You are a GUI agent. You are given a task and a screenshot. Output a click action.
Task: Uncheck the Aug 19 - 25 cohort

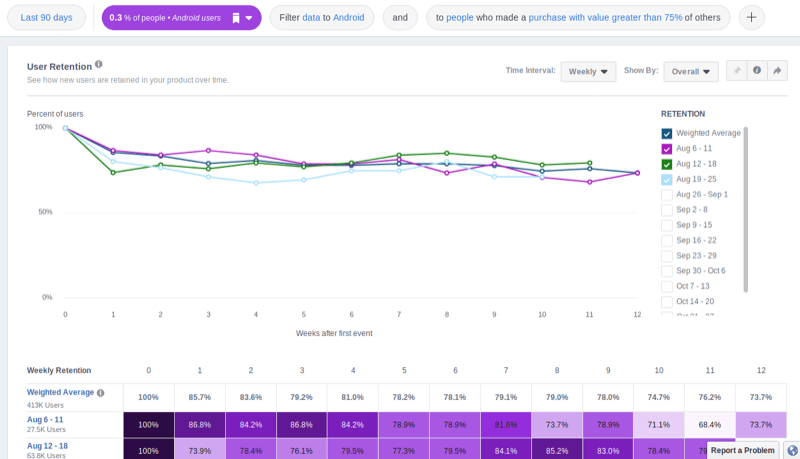coord(667,179)
